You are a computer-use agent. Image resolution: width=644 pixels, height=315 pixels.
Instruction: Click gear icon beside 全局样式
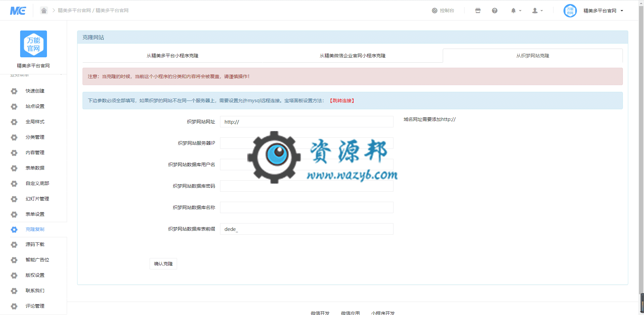click(x=14, y=122)
